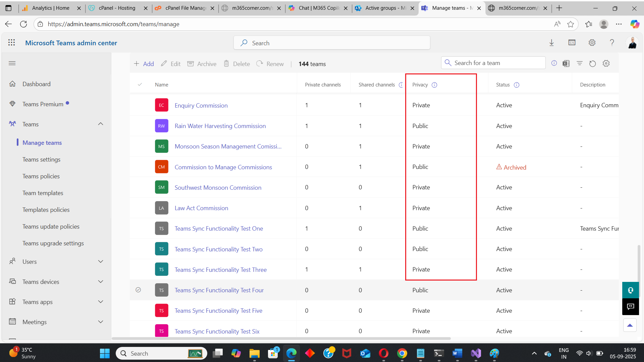The width and height of the screenshot is (644, 362).
Task: Open the filter icon beside team search
Action: pyautogui.click(x=579, y=63)
